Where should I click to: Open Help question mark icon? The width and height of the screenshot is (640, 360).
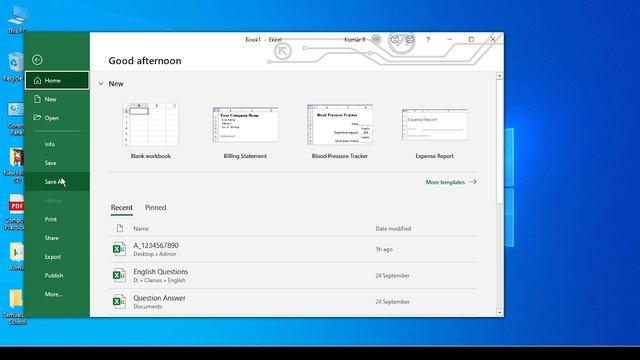click(x=428, y=40)
